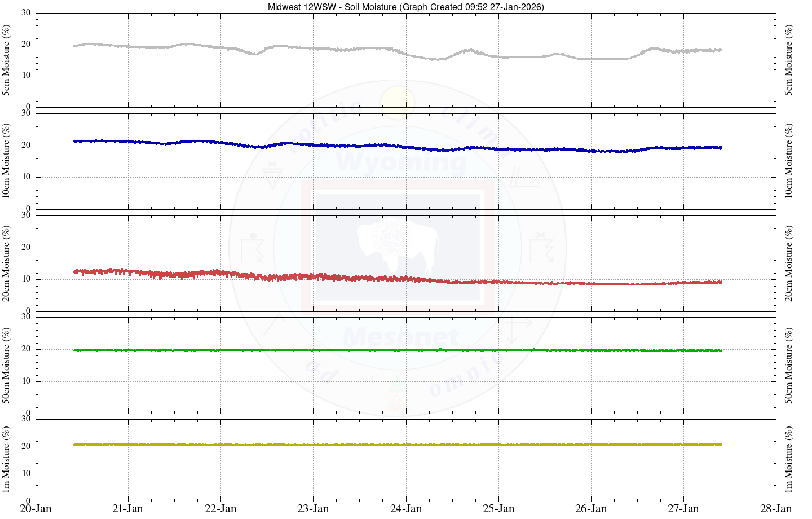The width and height of the screenshot is (812, 519).
Task: Click the right 50cm Moisture (%) axis label
Action: 789,365
